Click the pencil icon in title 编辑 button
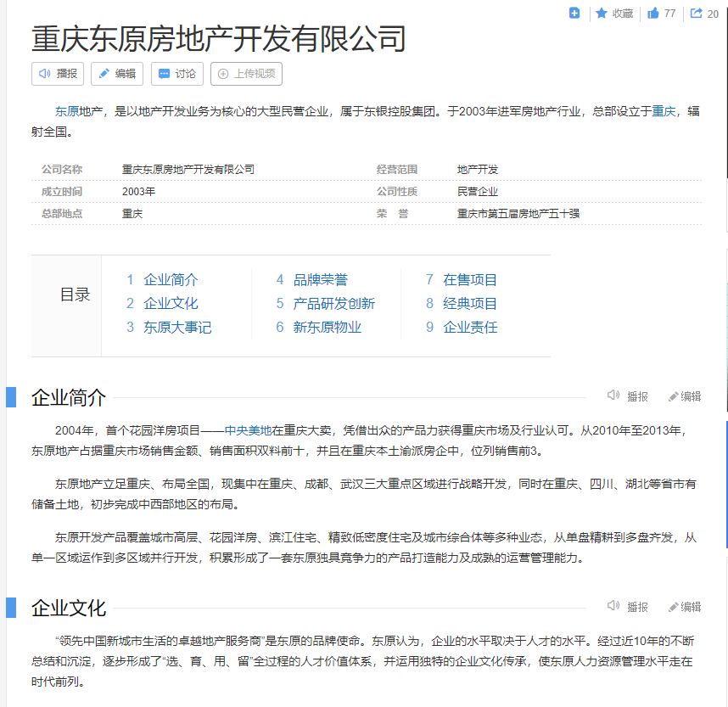 click(104, 74)
